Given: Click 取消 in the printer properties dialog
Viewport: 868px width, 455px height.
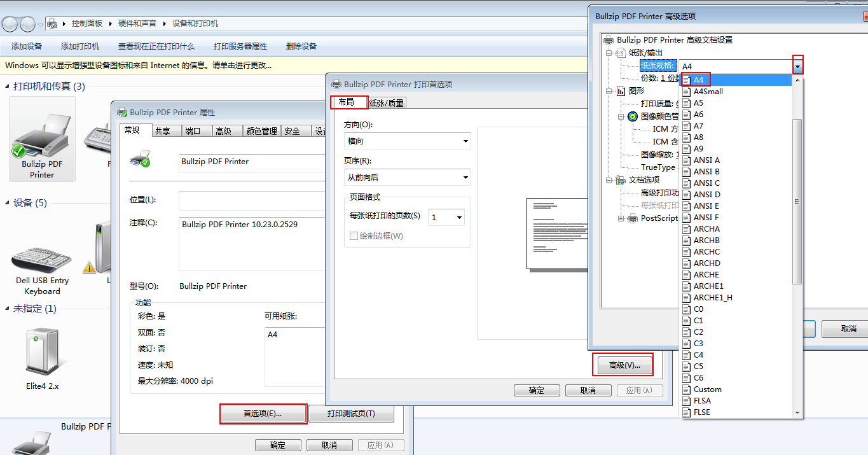Looking at the screenshot, I should (x=329, y=445).
